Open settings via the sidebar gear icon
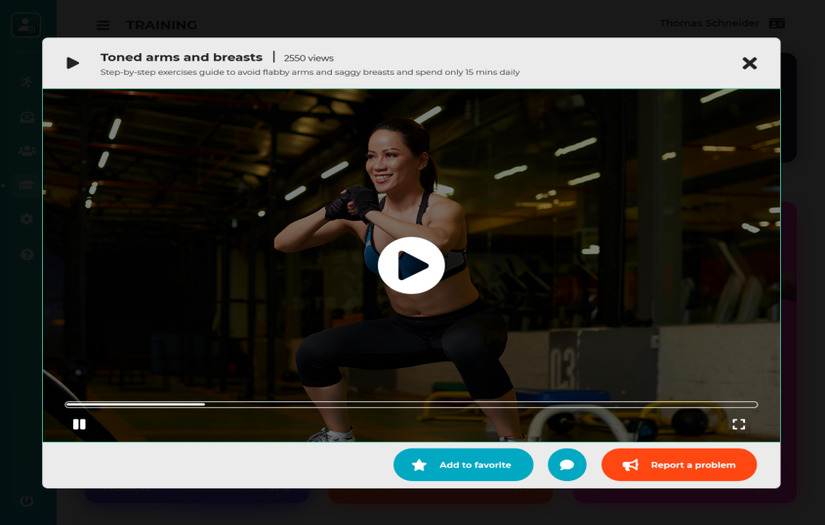 point(27,219)
